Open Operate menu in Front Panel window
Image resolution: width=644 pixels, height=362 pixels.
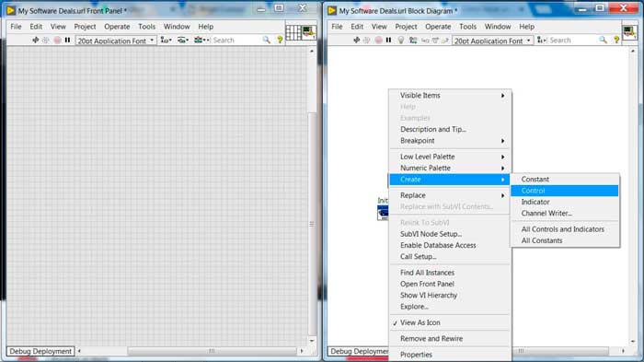pyautogui.click(x=117, y=27)
